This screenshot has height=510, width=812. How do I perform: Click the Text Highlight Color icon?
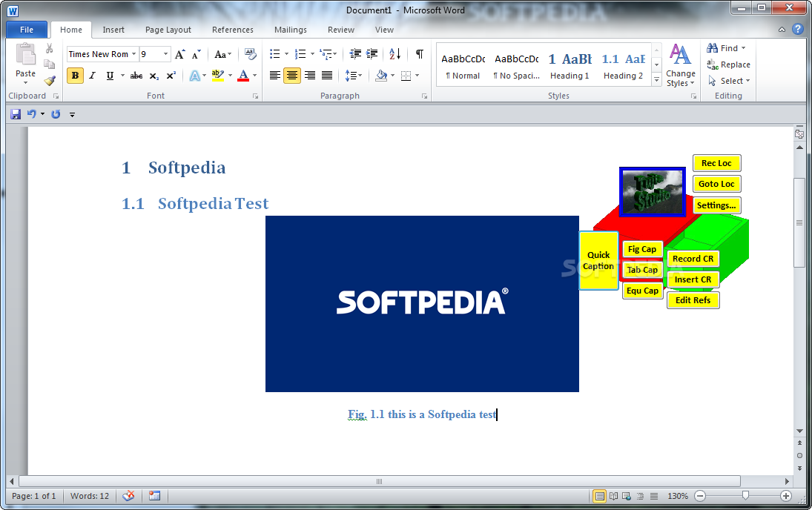click(x=218, y=76)
